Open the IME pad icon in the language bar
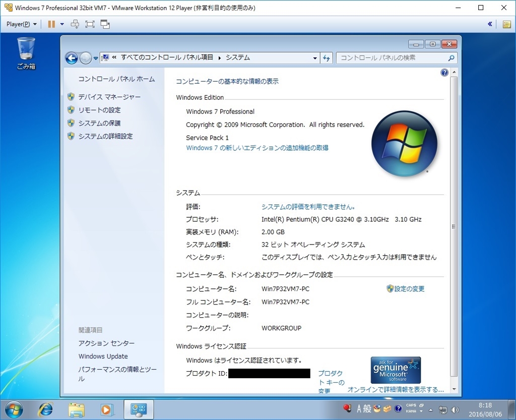 377,409
